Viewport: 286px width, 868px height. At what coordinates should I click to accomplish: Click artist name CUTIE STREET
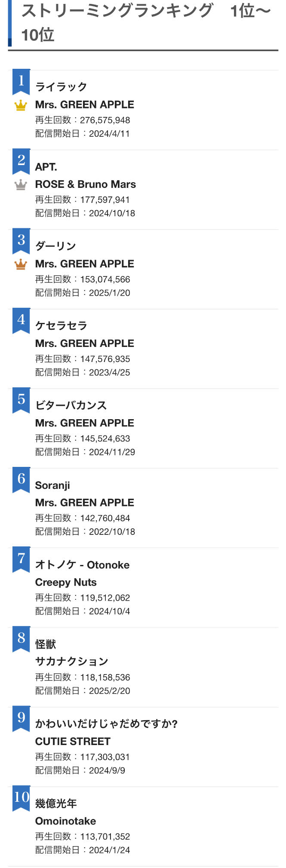(x=73, y=741)
